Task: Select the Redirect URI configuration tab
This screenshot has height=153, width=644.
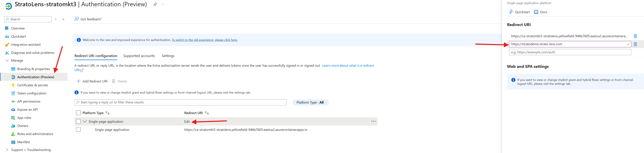Action: click(96, 56)
